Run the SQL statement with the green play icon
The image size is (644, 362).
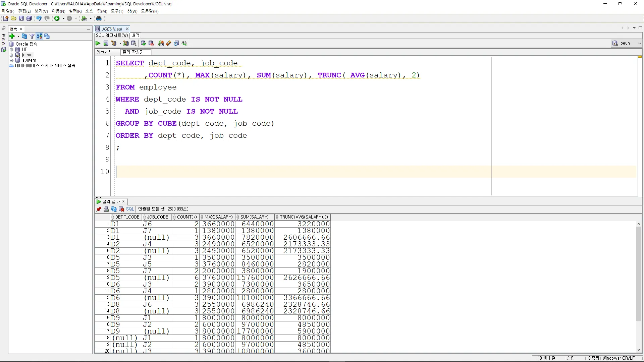pos(98,43)
